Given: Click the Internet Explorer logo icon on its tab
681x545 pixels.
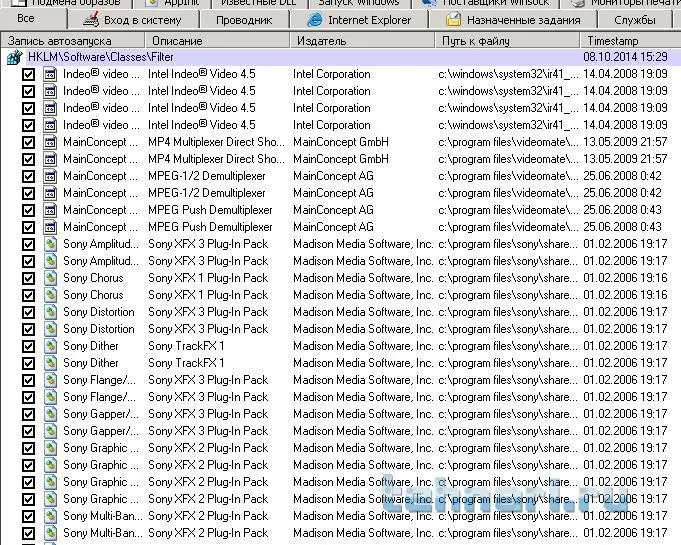Looking at the screenshot, I should [x=314, y=20].
